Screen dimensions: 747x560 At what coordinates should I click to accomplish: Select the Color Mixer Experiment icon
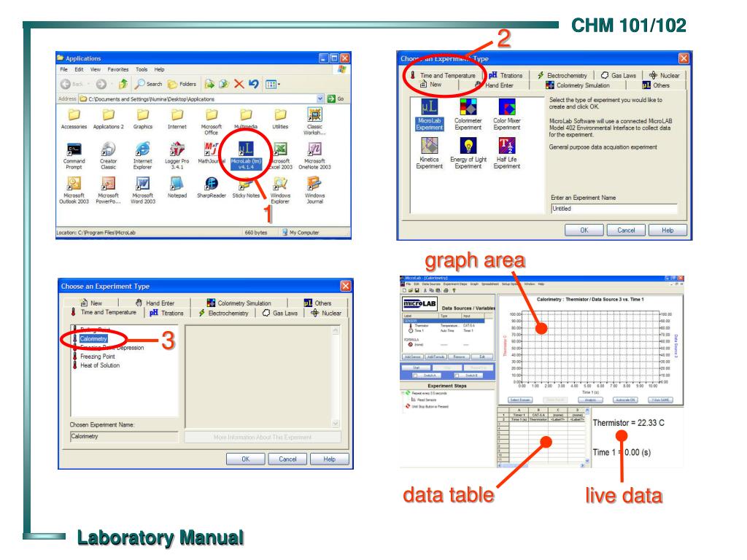506,114
